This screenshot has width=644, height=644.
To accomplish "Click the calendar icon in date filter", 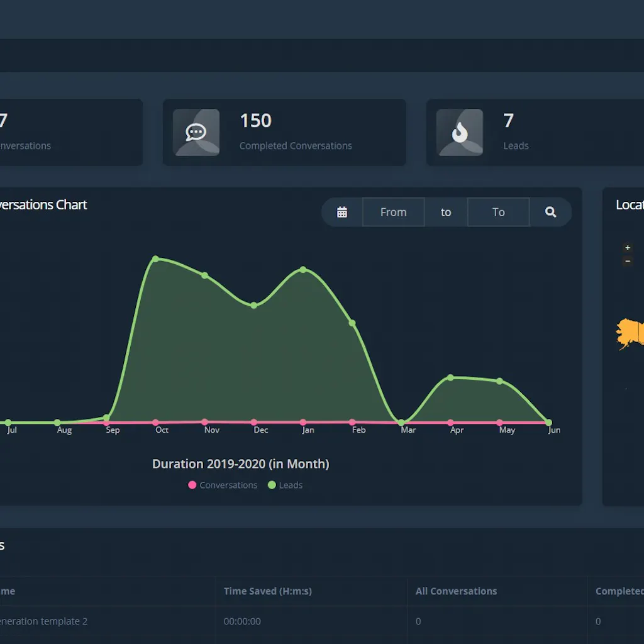I will tap(342, 213).
